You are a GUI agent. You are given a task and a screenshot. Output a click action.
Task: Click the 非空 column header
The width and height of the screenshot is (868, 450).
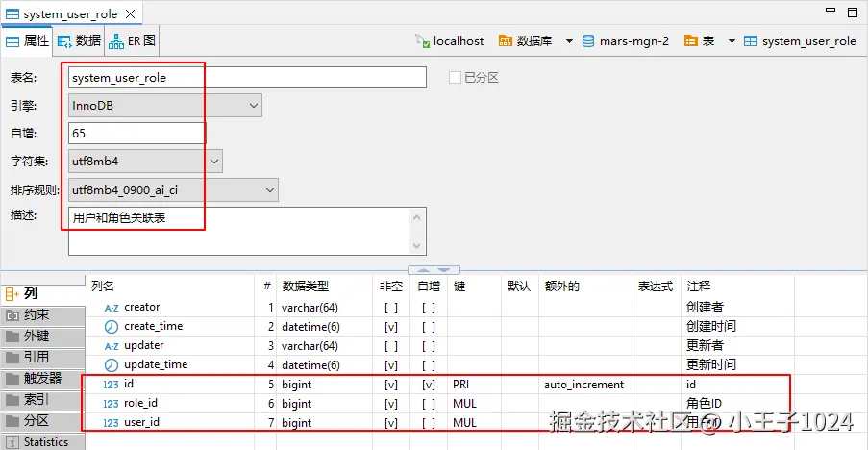pos(391,287)
